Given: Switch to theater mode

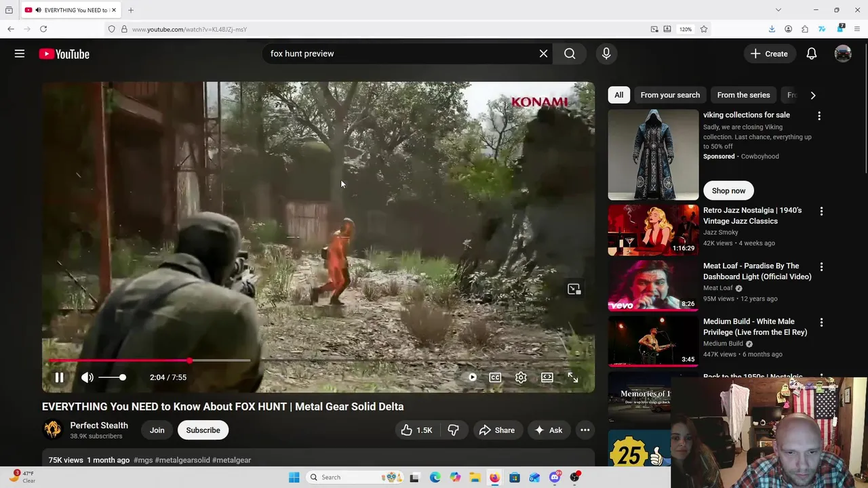Looking at the screenshot, I should tap(547, 378).
